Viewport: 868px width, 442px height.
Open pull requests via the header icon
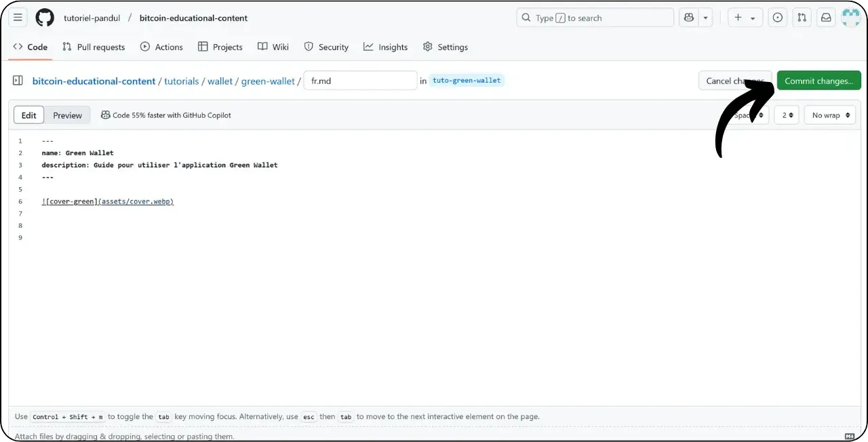pyautogui.click(x=802, y=17)
